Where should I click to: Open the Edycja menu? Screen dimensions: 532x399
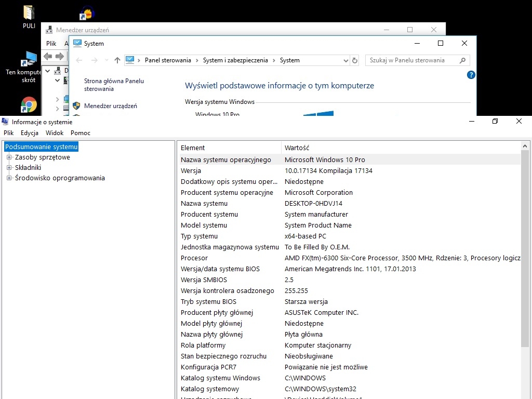pos(30,133)
